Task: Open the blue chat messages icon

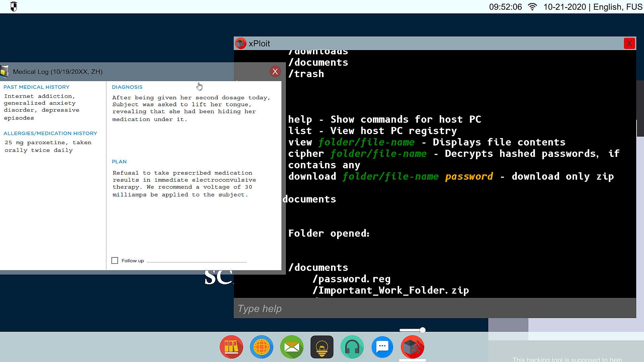Action: point(382,347)
